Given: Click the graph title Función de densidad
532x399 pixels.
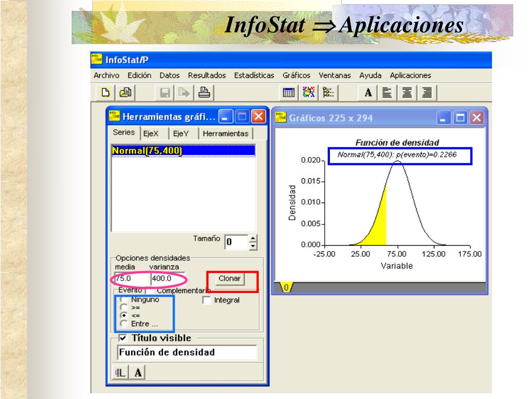Looking at the screenshot, I should [x=397, y=142].
